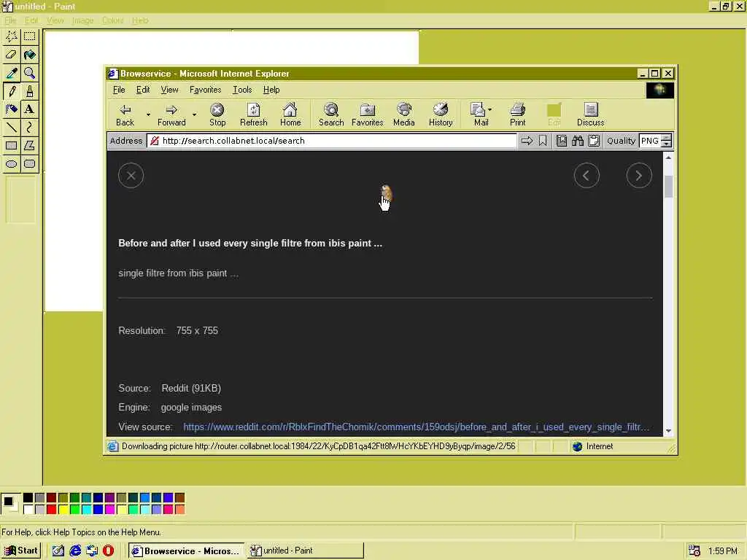The image size is (747, 560).
Task: Launch Internet Explorer from quick launch
Action: (75, 551)
